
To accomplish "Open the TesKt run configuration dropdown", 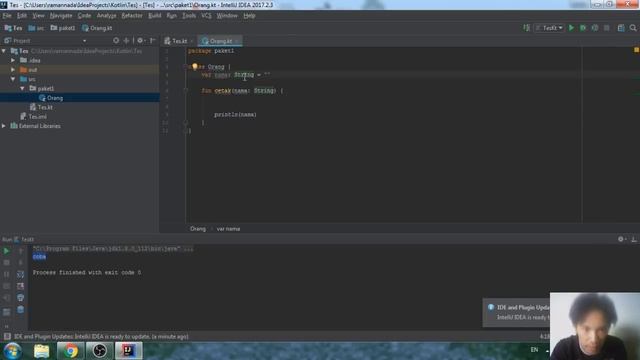I will [x=549, y=28].
